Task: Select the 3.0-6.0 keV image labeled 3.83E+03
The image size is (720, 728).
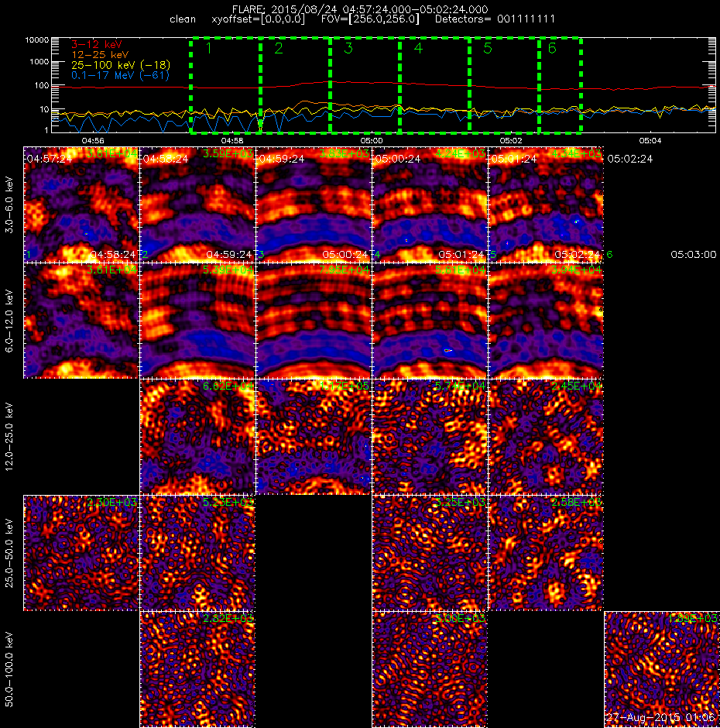Action: tap(314, 204)
